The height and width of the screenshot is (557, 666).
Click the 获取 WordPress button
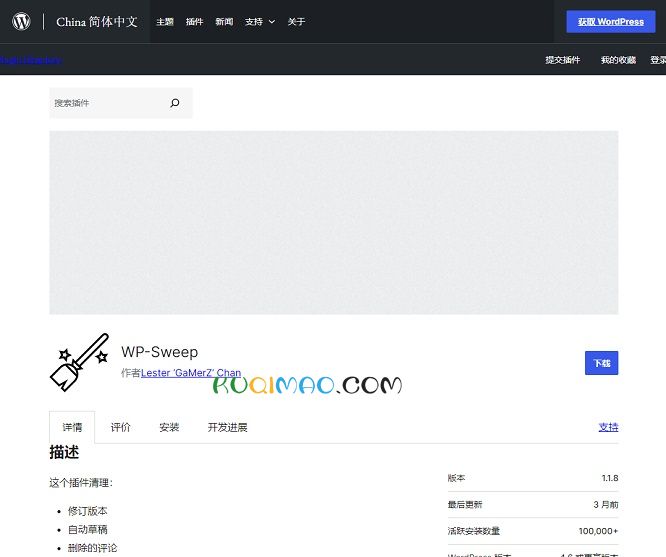pyautogui.click(x=611, y=22)
